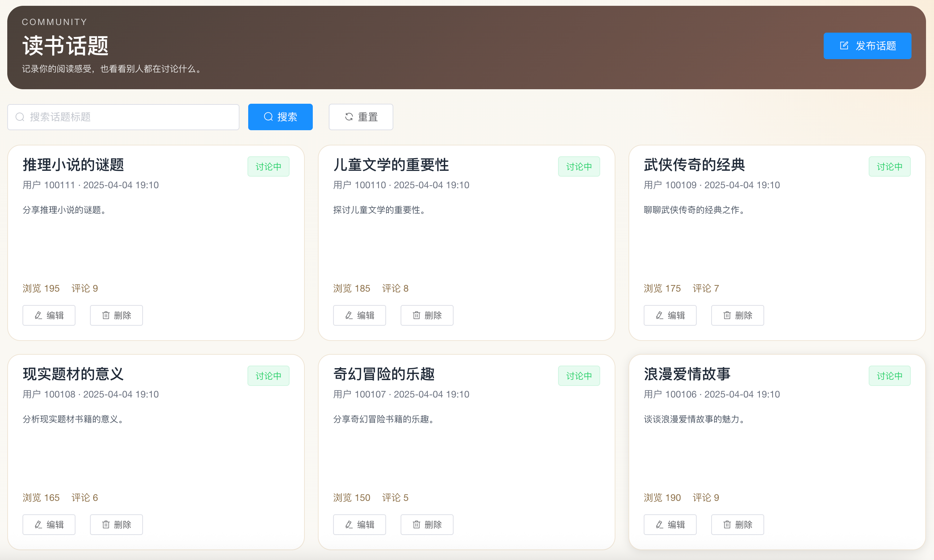Screen dimensions: 934x560
Task: Edit the 浪漫爱情故事 topic
Action: 670,524
